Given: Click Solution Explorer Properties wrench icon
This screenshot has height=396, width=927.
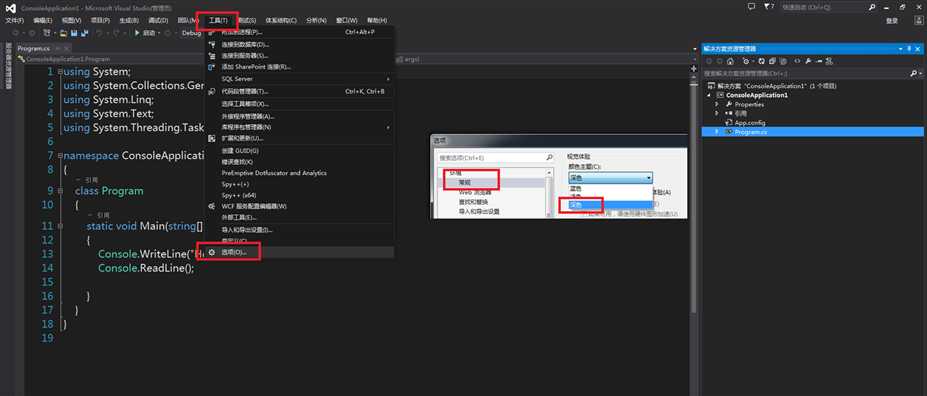Looking at the screenshot, I should point(809,61).
